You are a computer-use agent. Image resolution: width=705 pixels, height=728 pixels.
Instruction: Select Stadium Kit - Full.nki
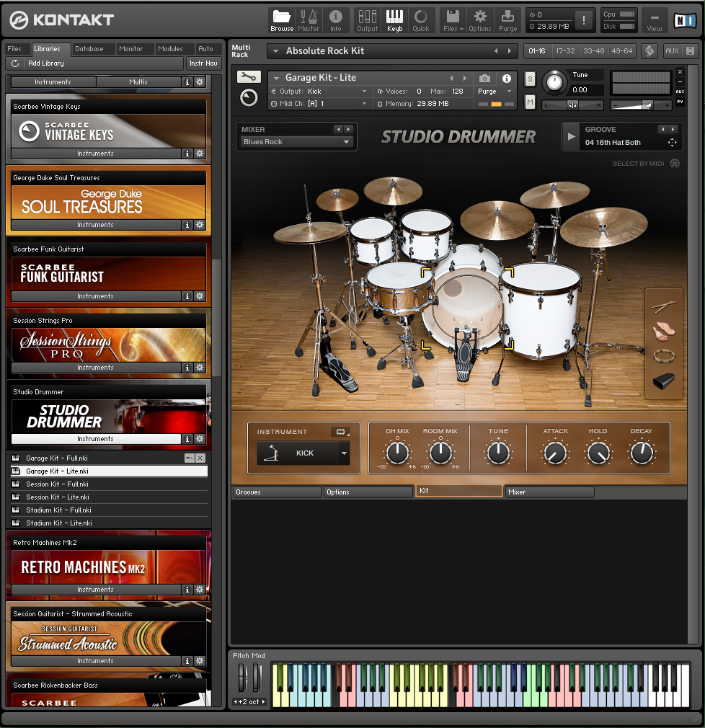point(109,510)
